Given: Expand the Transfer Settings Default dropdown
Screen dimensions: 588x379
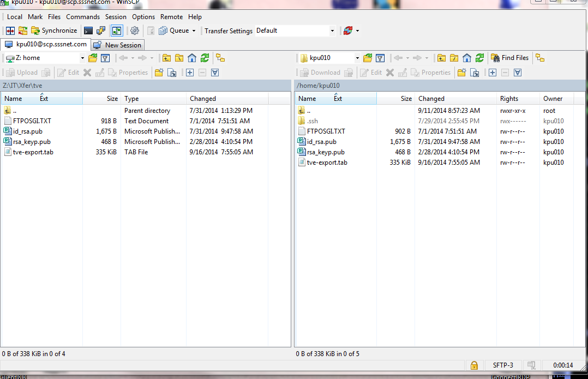Looking at the screenshot, I should point(332,31).
